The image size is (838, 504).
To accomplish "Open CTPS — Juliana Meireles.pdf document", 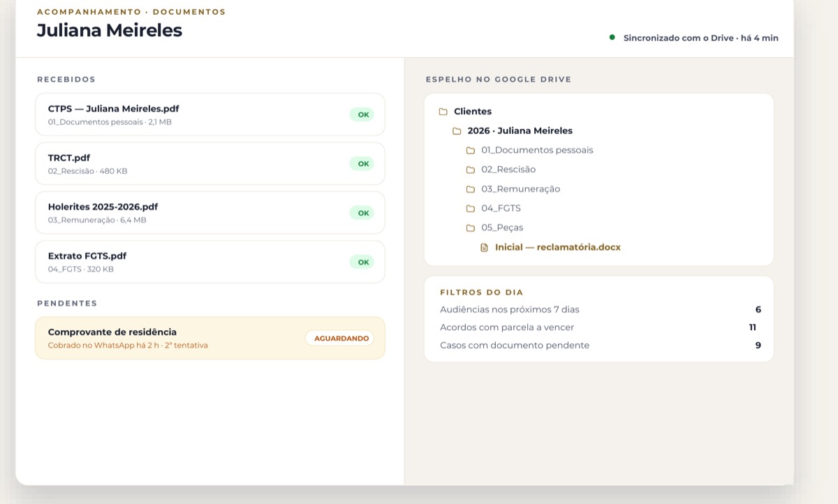I will click(x=209, y=114).
